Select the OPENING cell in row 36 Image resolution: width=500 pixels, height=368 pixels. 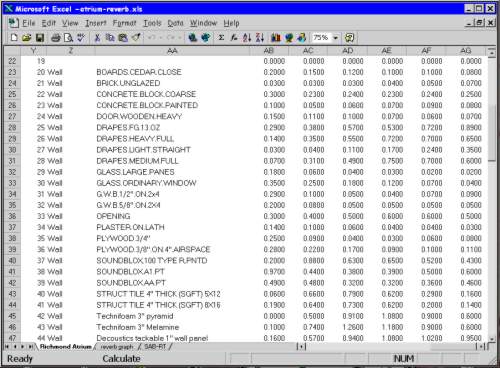(172, 216)
